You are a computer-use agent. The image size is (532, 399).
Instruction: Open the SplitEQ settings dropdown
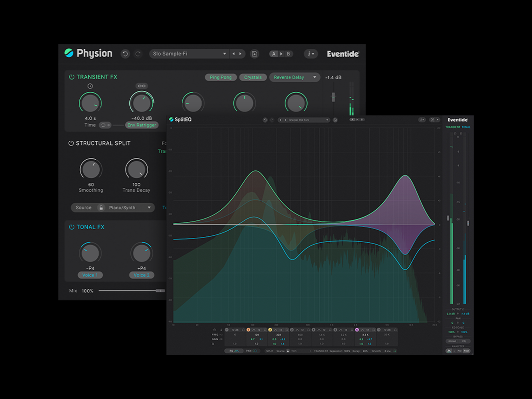pyautogui.click(x=434, y=120)
